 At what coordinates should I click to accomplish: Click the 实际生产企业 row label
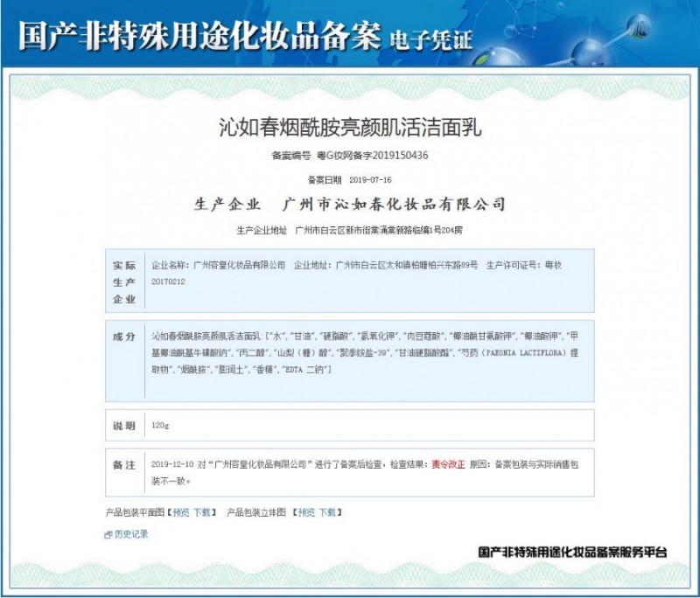124,282
